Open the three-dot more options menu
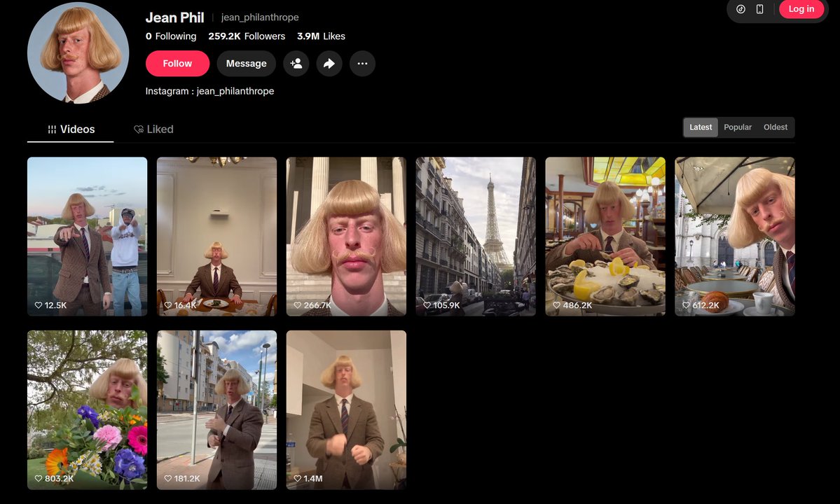Viewport: 840px width, 504px height. click(x=363, y=64)
